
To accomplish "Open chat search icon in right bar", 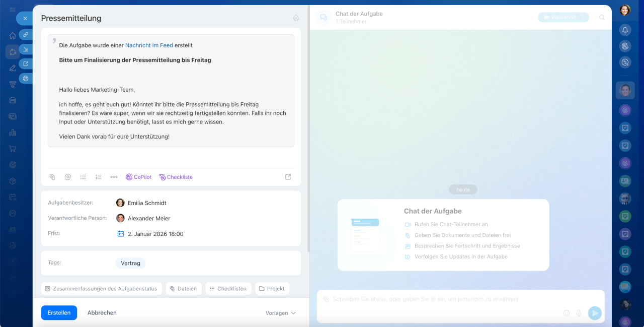I will point(625,62).
